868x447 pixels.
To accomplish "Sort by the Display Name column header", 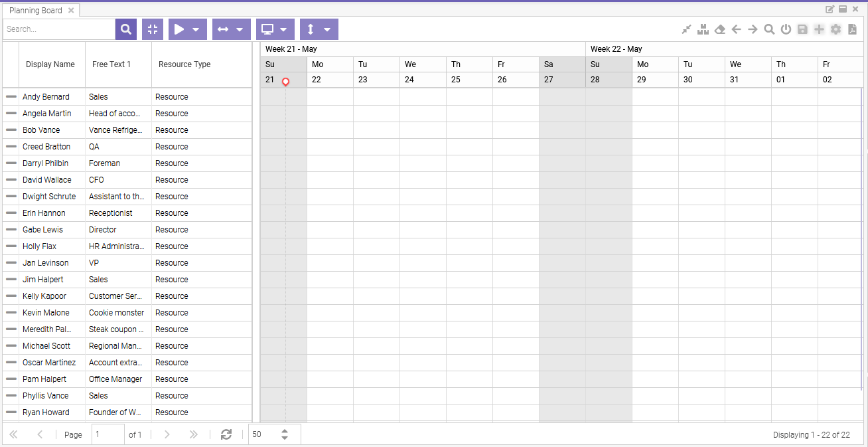I will click(x=50, y=64).
